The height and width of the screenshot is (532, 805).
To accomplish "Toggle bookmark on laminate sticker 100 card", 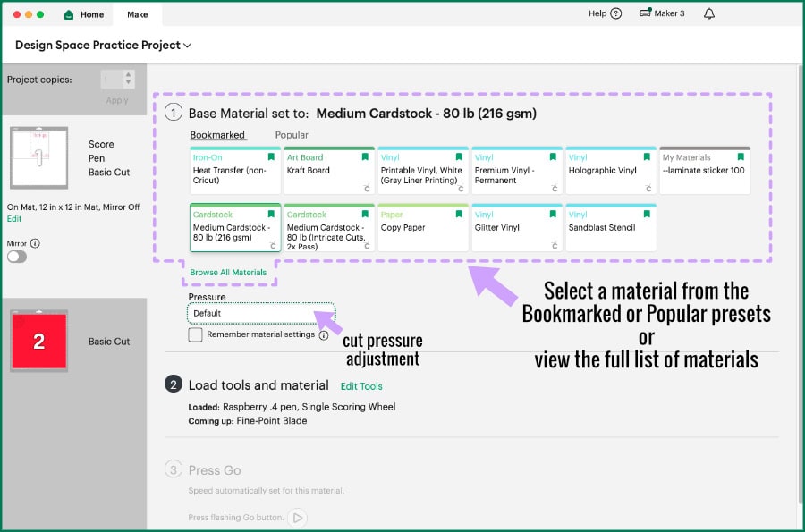I will click(741, 157).
